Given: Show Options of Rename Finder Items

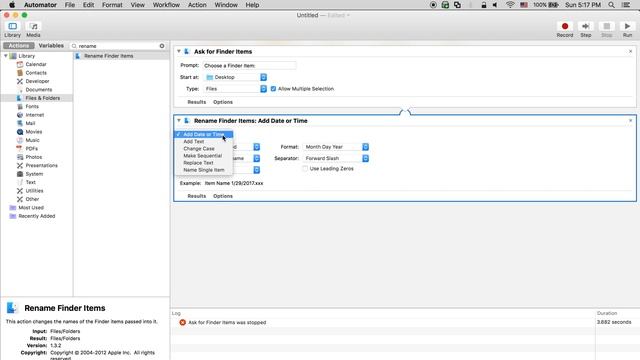Looking at the screenshot, I should point(223,196).
